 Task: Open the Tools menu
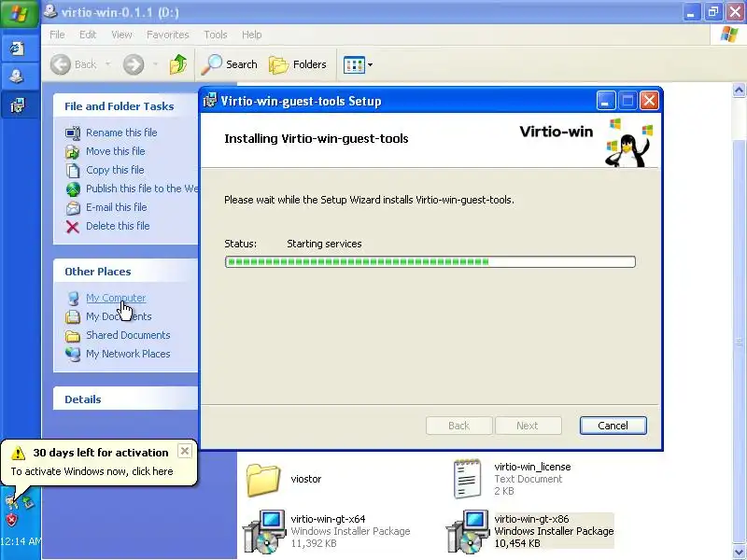coord(216,35)
